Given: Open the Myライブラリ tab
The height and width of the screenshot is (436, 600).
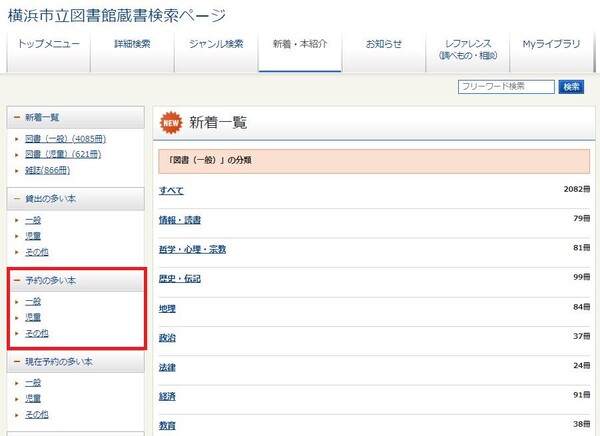Looking at the screenshot, I should [x=550, y=44].
